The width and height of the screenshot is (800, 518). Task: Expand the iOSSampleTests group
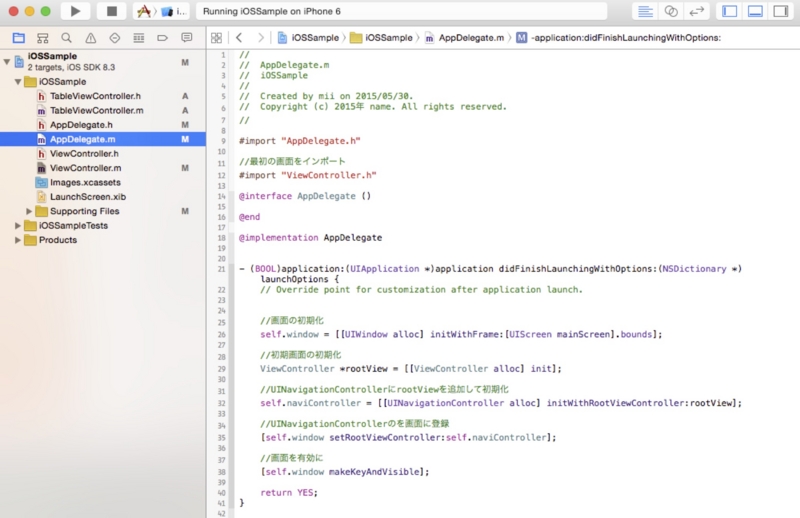pos(18,226)
